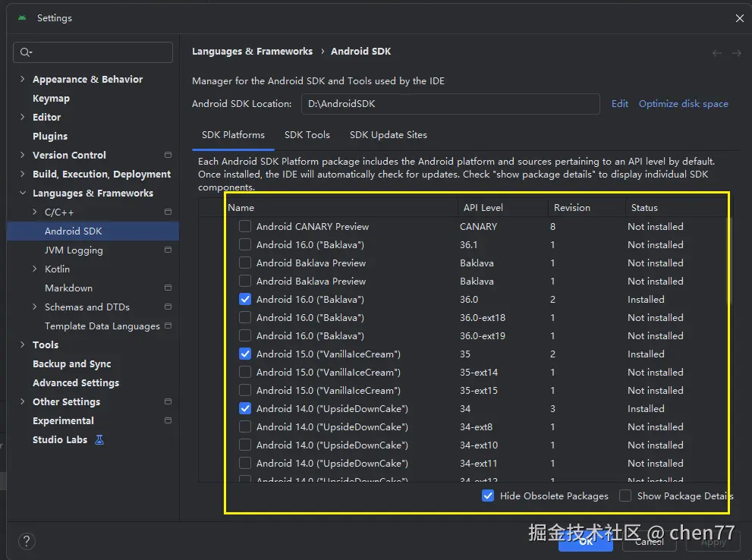Viewport: 752px width, 560px height.
Task: Open Advanced Settings page
Action: pyautogui.click(x=76, y=382)
